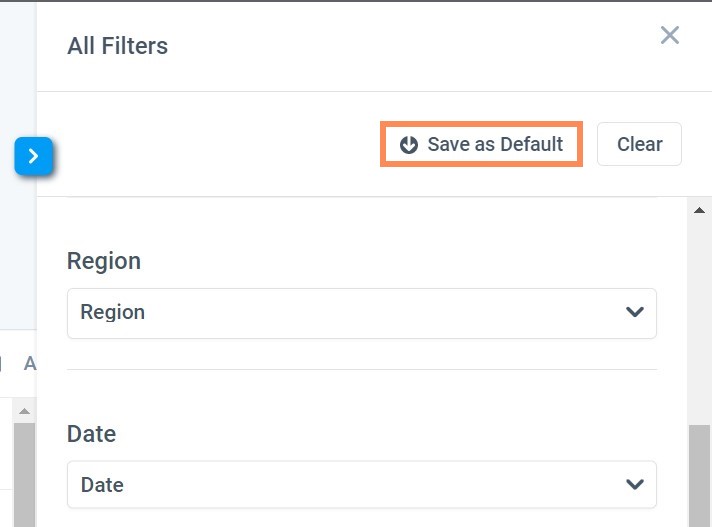The image size is (712, 527).
Task: Click the Region dropdown chevron arrow
Action: click(x=634, y=312)
